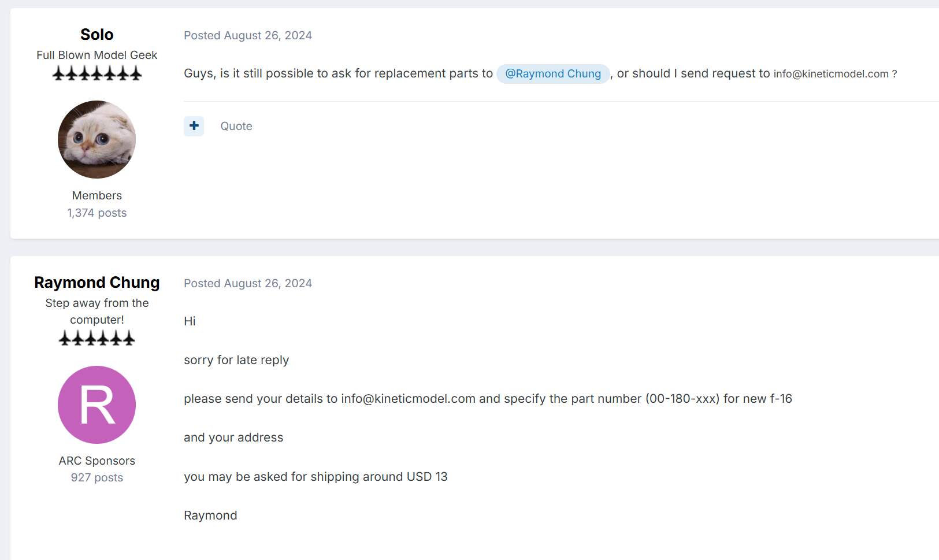The height and width of the screenshot is (560, 939).
Task: Click the airplane rank icons under Solo
Action: (97, 73)
